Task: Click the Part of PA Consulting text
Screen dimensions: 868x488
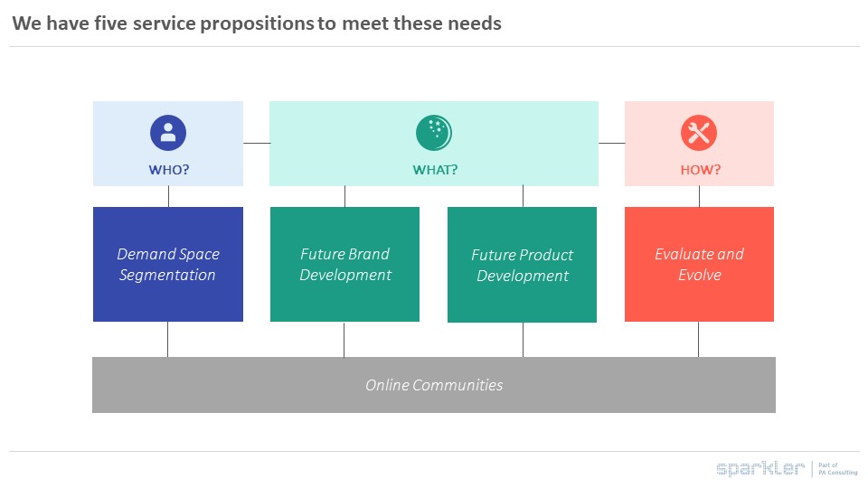Action: (x=837, y=468)
